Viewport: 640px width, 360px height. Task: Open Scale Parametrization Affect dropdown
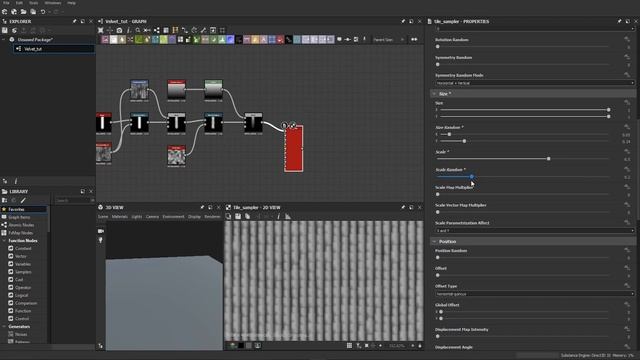click(535, 231)
